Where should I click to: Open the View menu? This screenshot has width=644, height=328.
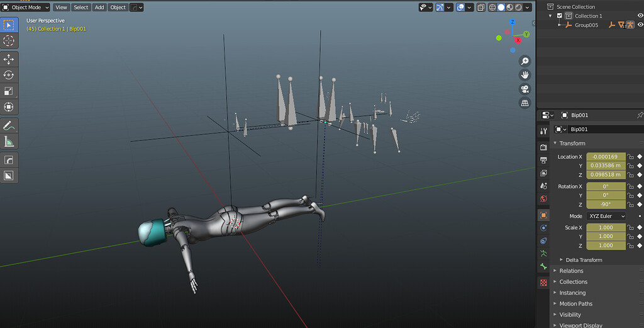tap(61, 8)
